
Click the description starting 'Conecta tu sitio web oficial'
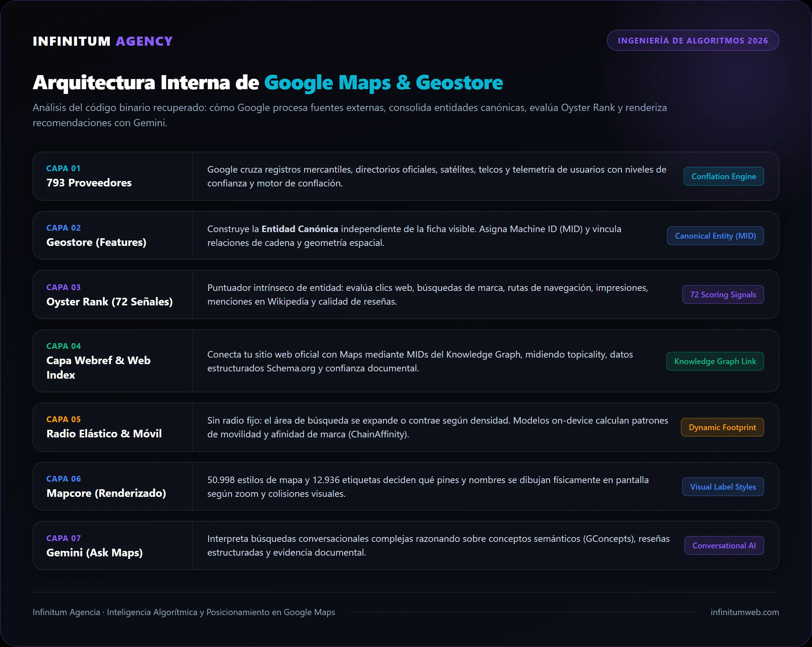[420, 361]
